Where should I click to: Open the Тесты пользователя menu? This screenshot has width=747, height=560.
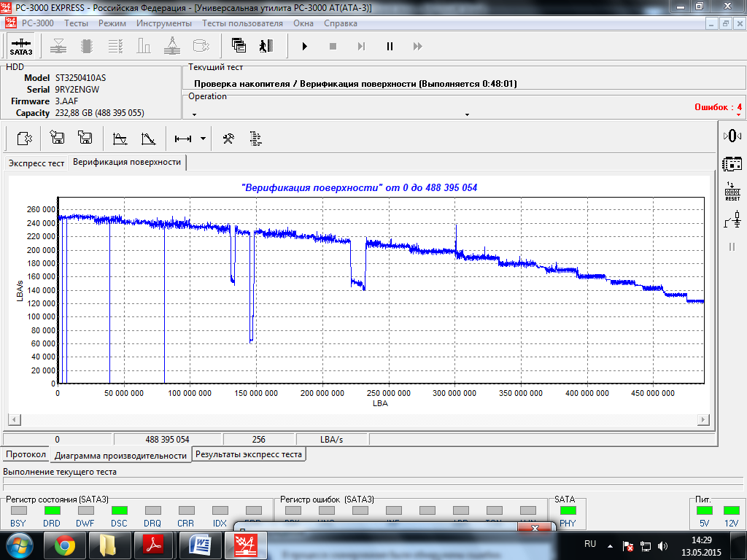tap(242, 23)
